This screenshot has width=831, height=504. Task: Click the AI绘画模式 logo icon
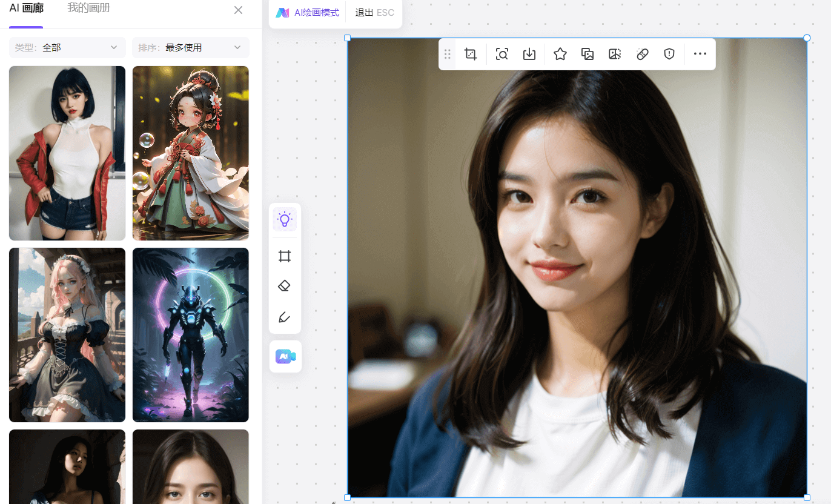282,13
